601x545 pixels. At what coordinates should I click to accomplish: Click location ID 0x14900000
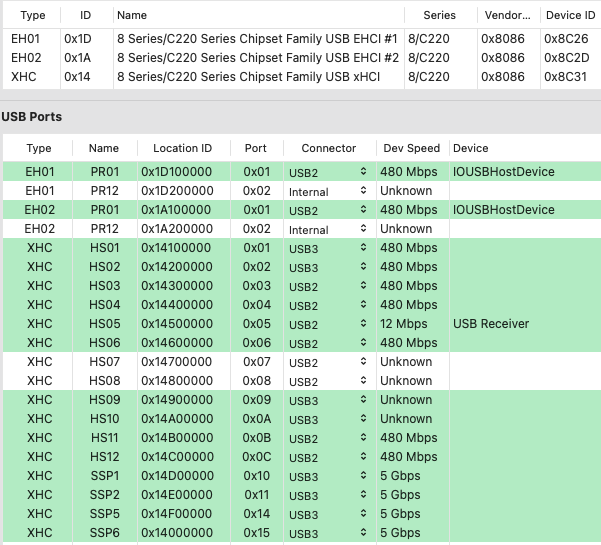[x=177, y=400]
